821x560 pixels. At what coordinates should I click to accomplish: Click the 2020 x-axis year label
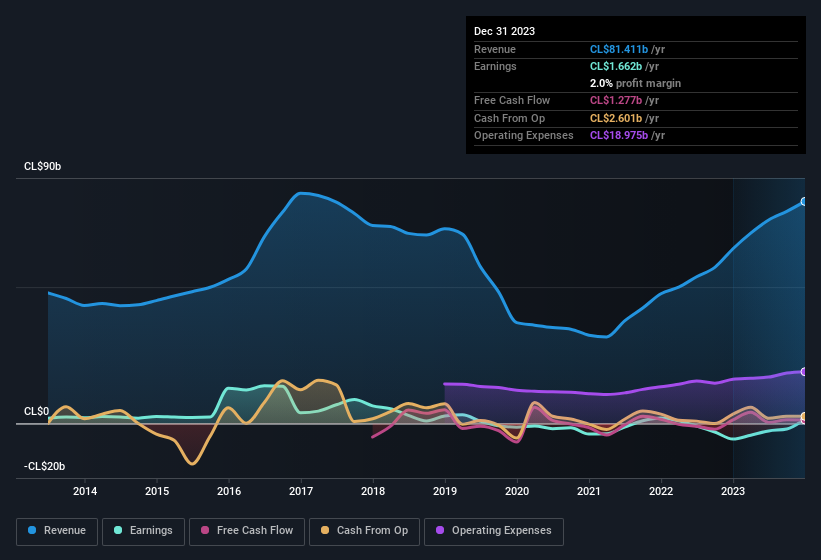[517, 491]
